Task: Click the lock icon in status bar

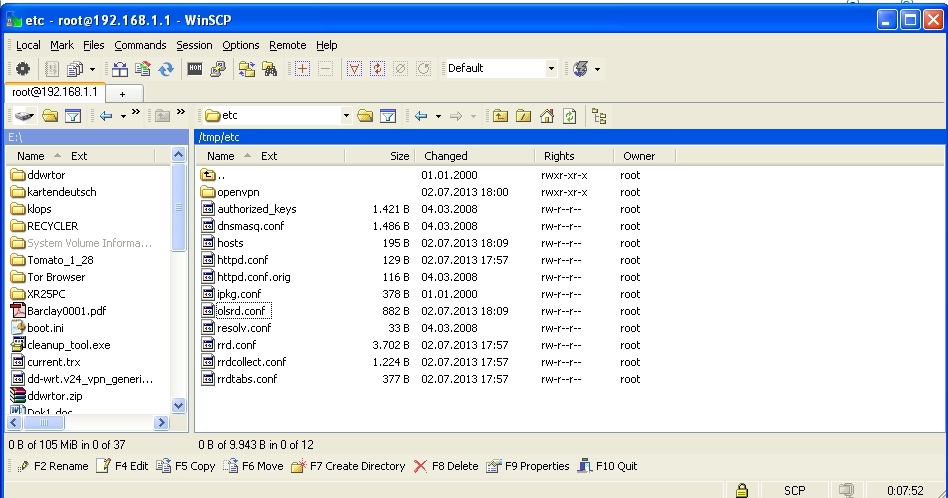Action: pos(742,490)
